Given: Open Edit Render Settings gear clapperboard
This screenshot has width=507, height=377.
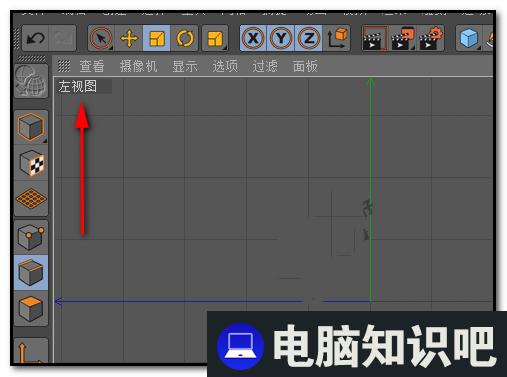Looking at the screenshot, I should point(430,38).
